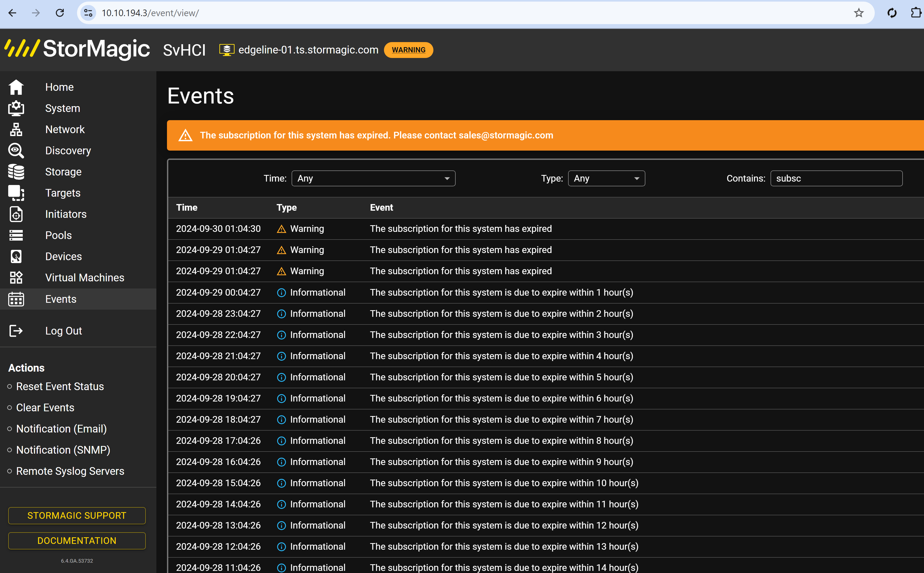Go to Home in sidebar menu
This screenshot has height=573, width=924.
click(x=59, y=87)
